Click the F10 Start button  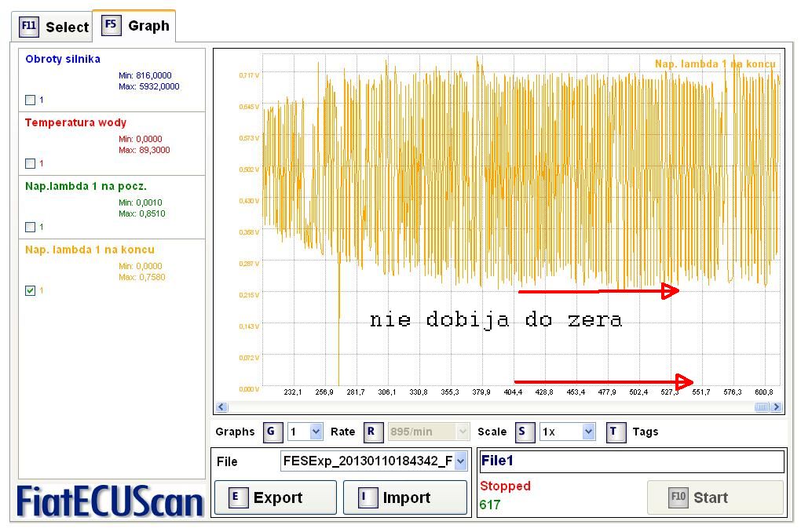[x=715, y=497]
